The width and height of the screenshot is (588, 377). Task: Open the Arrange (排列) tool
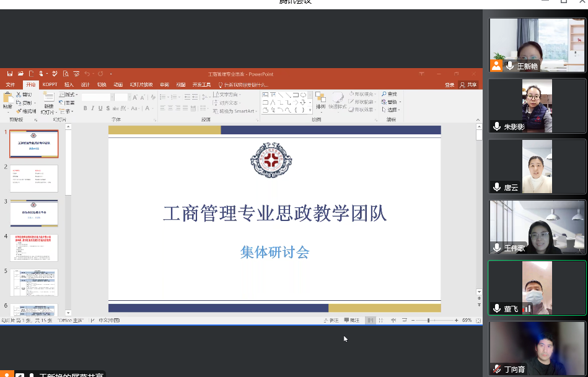320,99
